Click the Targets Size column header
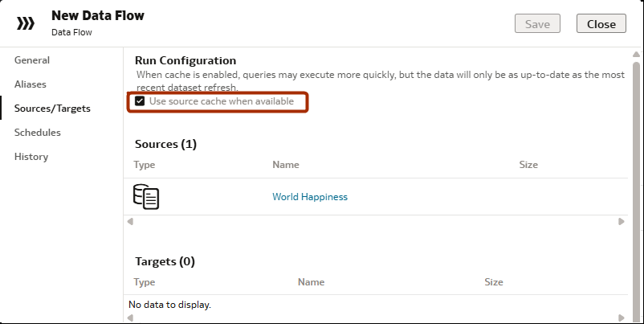644x324 pixels. tap(494, 282)
